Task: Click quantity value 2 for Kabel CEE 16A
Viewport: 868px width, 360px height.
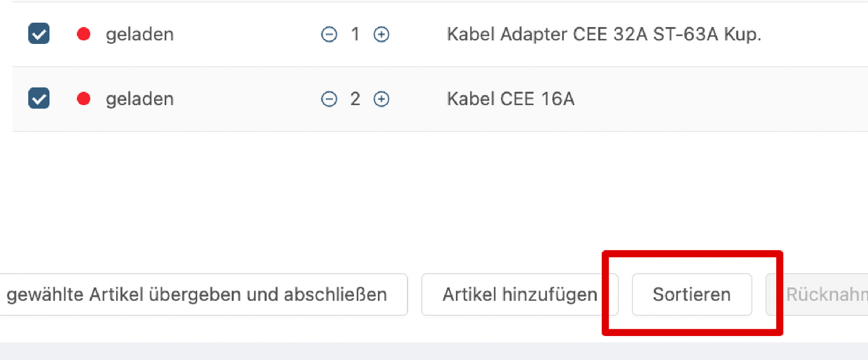Action: point(355,99)
